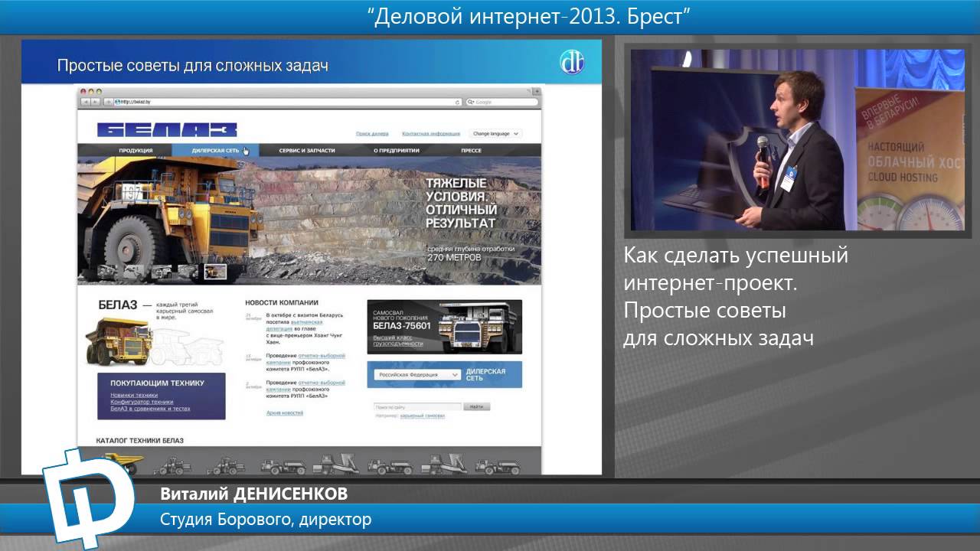Click the 'Контактная информация' link
The height and width of the screenshot is (551, 980).
[431, 133]
